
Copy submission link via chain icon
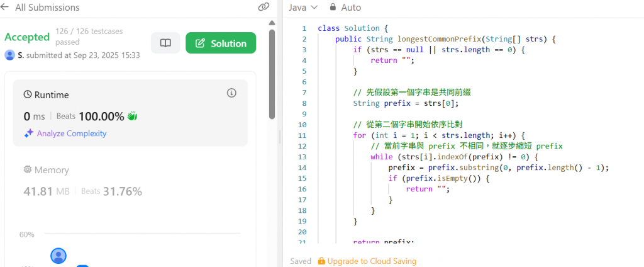tap(264, 7)
